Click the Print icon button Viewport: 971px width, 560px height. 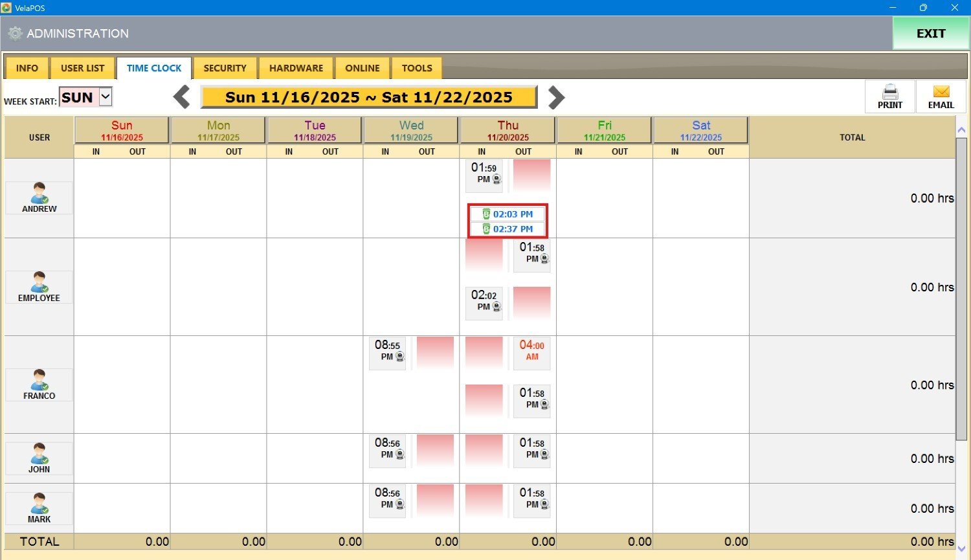tap(889, 96)
